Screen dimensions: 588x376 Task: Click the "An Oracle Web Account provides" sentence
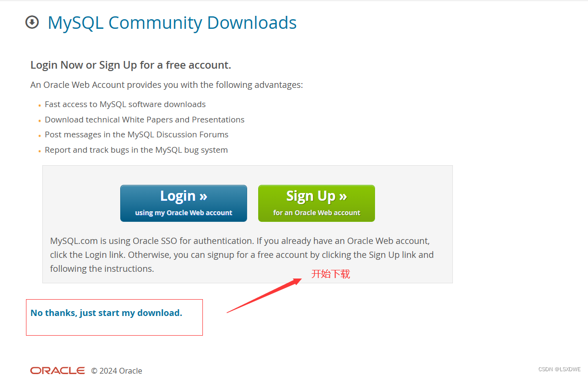(x=166, y=85)
